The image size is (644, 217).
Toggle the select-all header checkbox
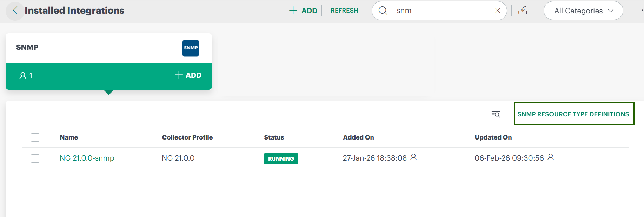click(x=35, y=137)
